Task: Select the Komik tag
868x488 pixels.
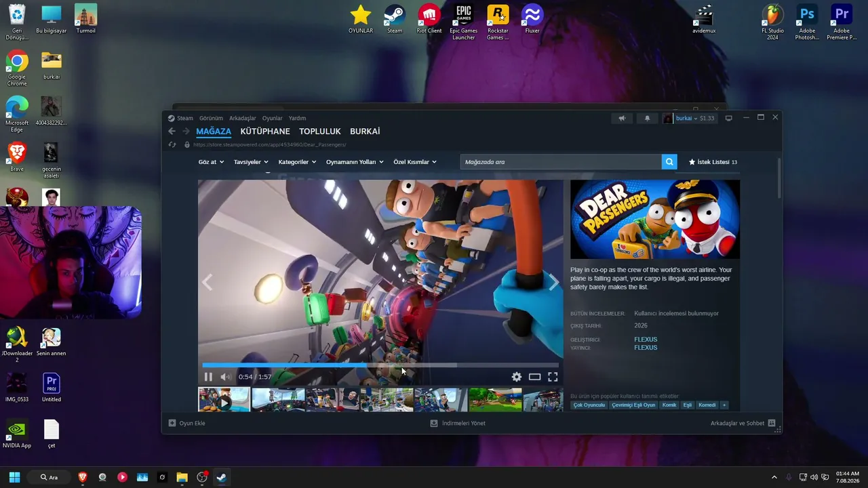Action: point(669,405)
